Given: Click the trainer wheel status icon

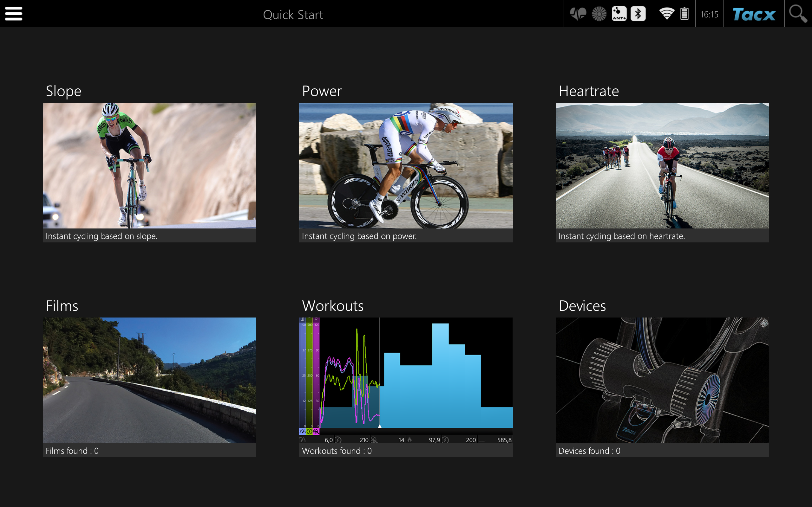Looking at the screenshot, I should pyautogui.click(x=599, y=14).
